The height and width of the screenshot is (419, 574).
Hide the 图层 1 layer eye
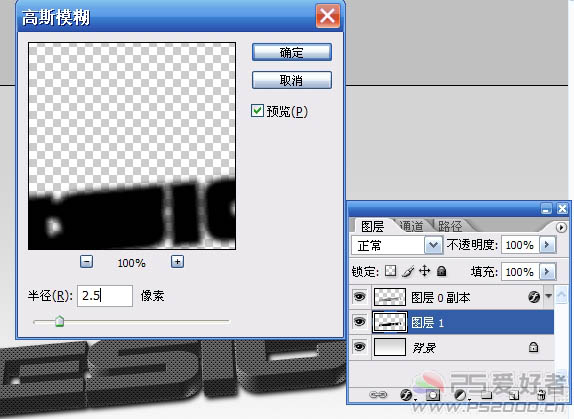(359, 322)
